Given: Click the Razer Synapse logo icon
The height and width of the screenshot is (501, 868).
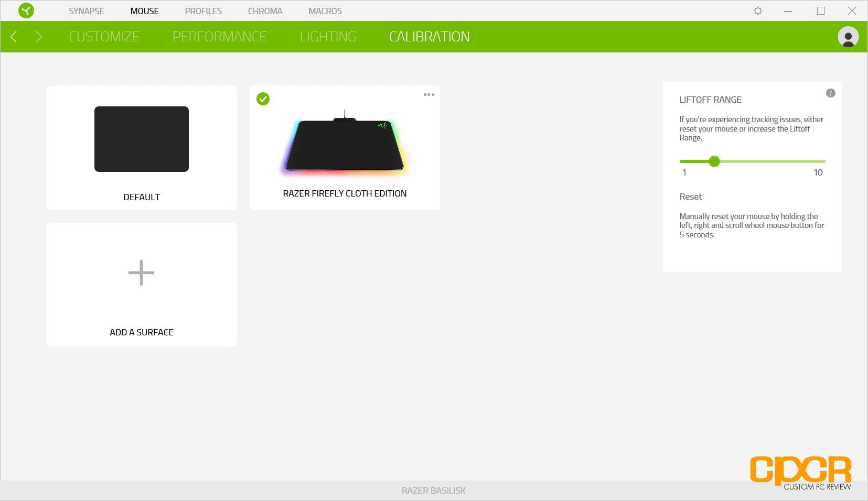Looking at the screenshot, I should (x=26, y=10).
